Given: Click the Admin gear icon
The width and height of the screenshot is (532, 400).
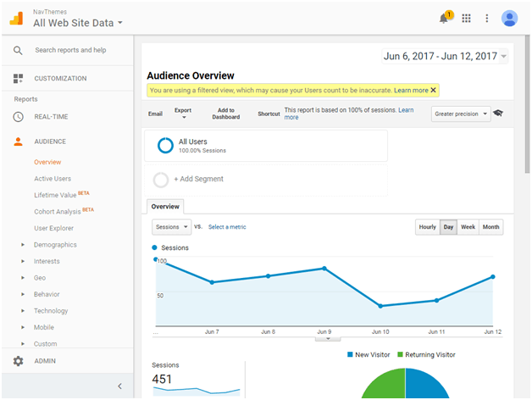Looking at the screenshot, I should click(x=18, y=361).
